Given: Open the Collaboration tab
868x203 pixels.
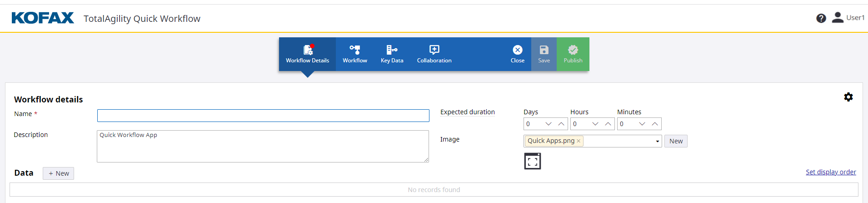Looking at the screenshot, I should point(434,54).
